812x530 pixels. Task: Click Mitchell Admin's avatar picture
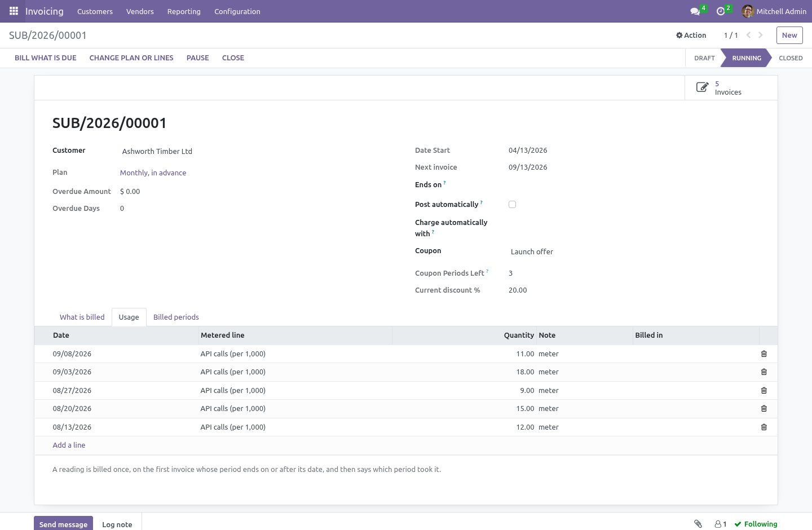pyautogui.click(x=748, y=11)
